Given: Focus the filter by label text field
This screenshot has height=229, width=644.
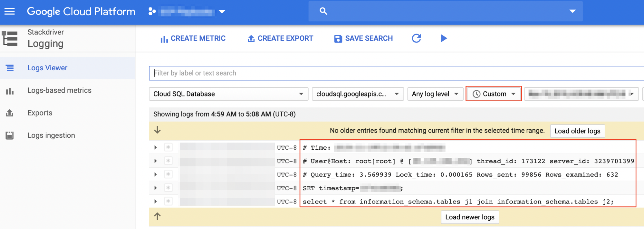Looking at the screenshot, I should point(387,73).
